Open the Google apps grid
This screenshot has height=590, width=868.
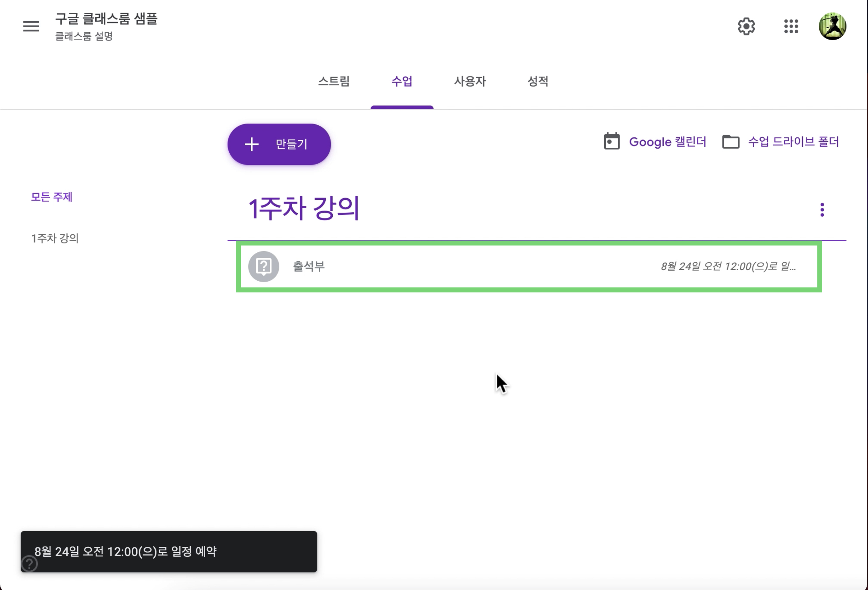tap(791, 26)
